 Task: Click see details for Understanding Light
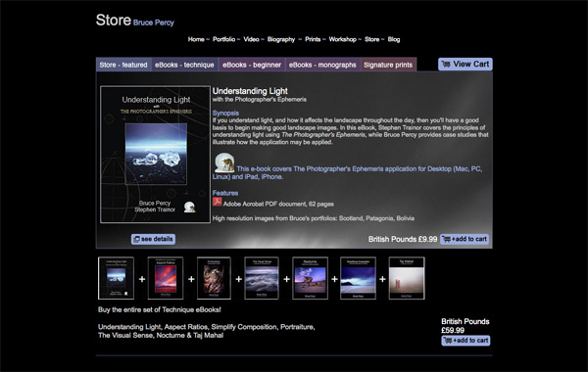pyautogui.click(x=154, y=239)
